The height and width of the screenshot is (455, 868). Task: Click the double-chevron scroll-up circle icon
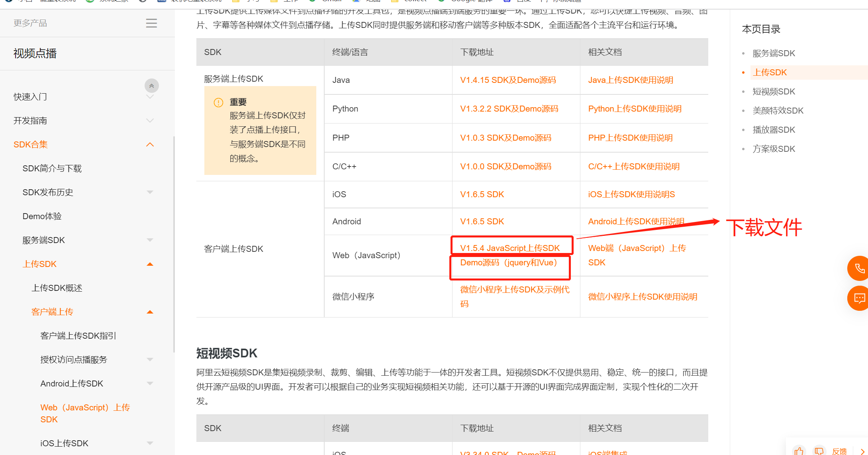tap(151, 86)
